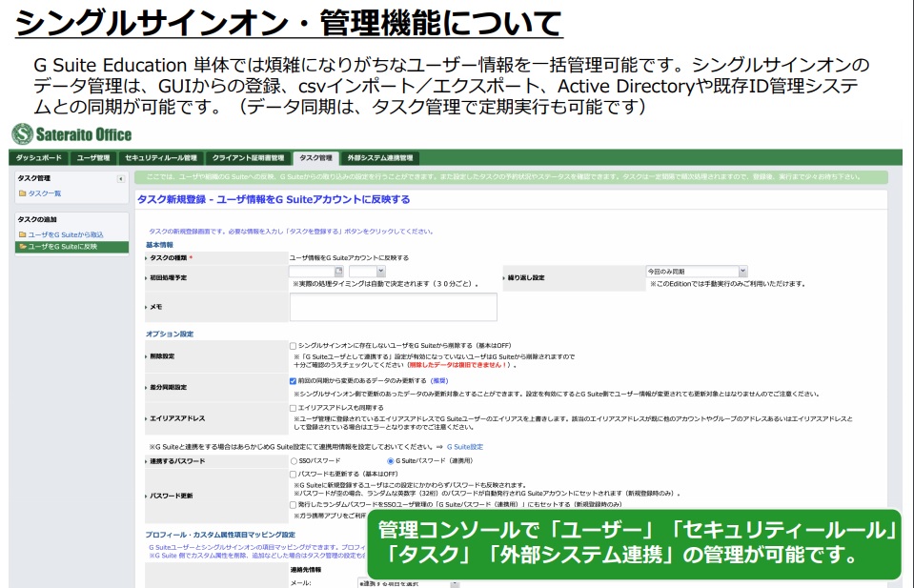914x588 pixels.
Task: Open the calendar picker for 初回処理予定
Action: [x=338, y=271]
